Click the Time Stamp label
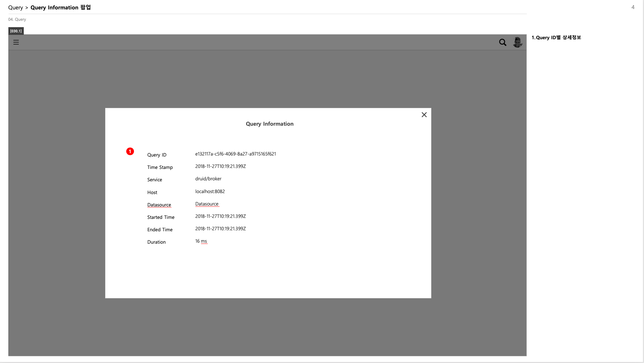 tap(160, 167)
